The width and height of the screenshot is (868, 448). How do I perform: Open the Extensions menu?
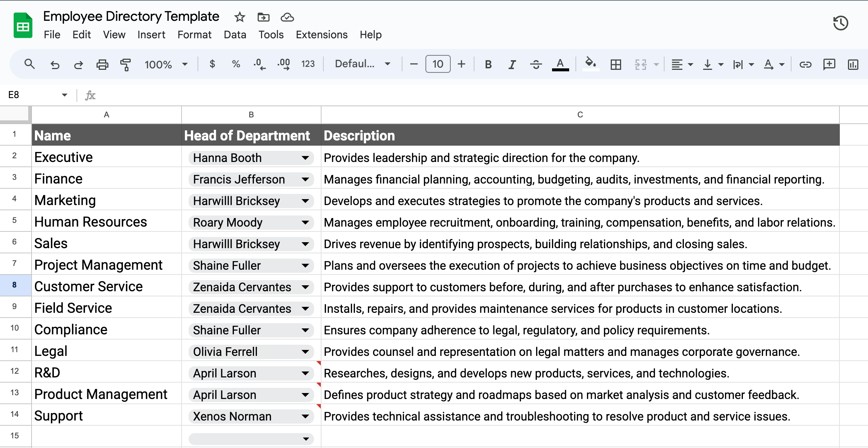coord(322,35)
